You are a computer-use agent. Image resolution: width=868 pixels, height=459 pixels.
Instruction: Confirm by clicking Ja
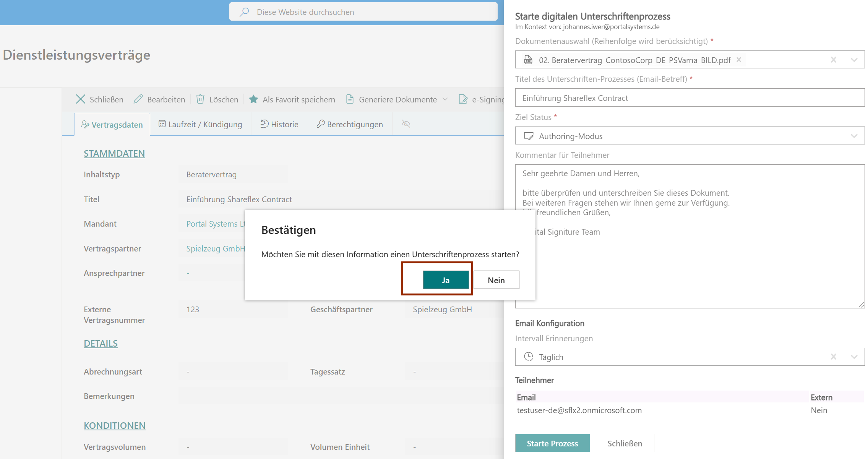pyautogui.click(x=446, y=280)
